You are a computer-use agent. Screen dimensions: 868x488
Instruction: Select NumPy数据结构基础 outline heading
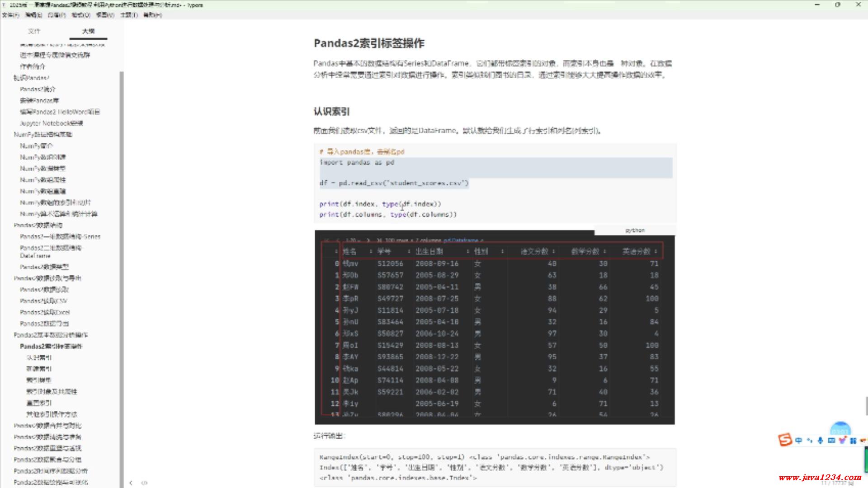click(x=43, y=134)
